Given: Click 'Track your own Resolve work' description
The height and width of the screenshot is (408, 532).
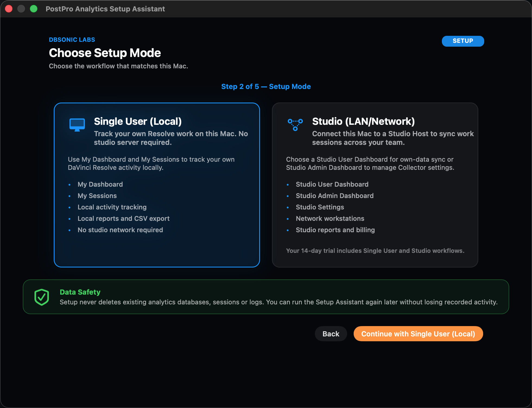Looking at the screenshot, I should [x=171, y=138].
